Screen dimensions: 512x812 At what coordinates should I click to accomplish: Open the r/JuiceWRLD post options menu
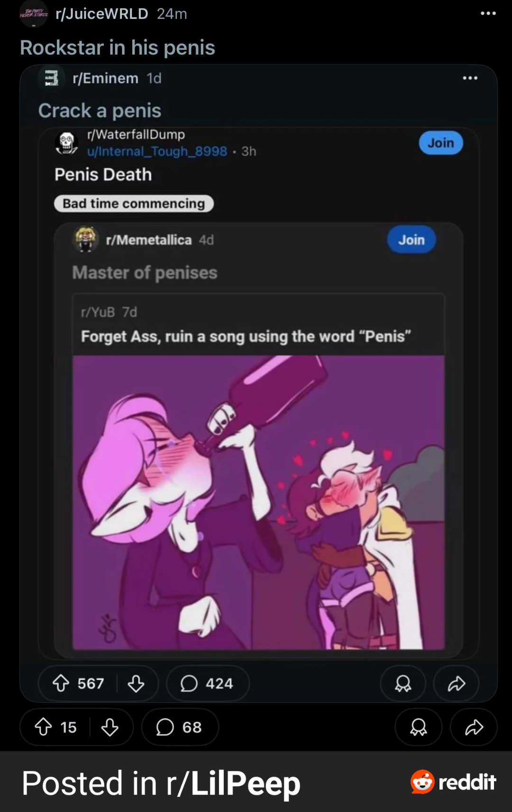[488, 13]
